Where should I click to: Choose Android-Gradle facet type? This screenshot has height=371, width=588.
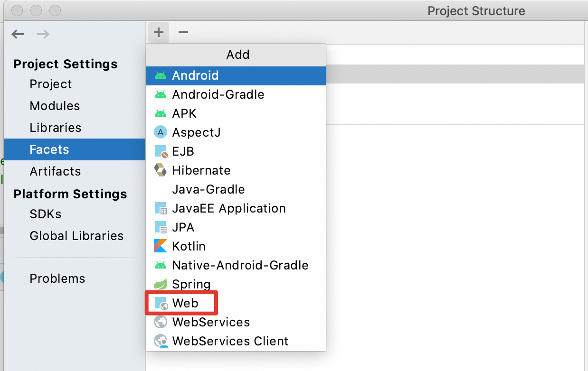click(218, 94)
